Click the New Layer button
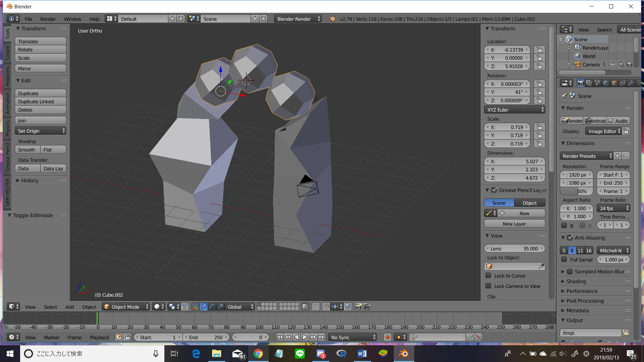 pos(514,224)
